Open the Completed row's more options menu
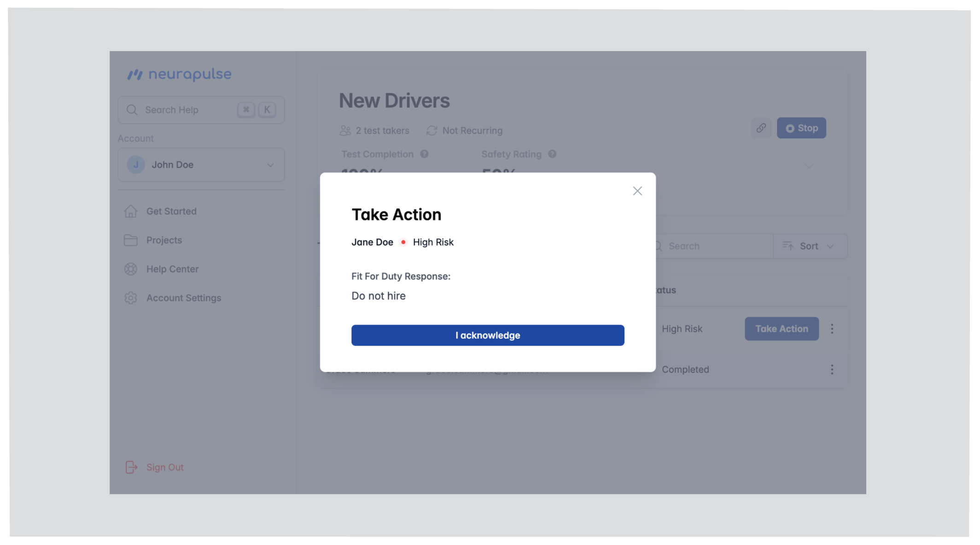 (832, 369)
